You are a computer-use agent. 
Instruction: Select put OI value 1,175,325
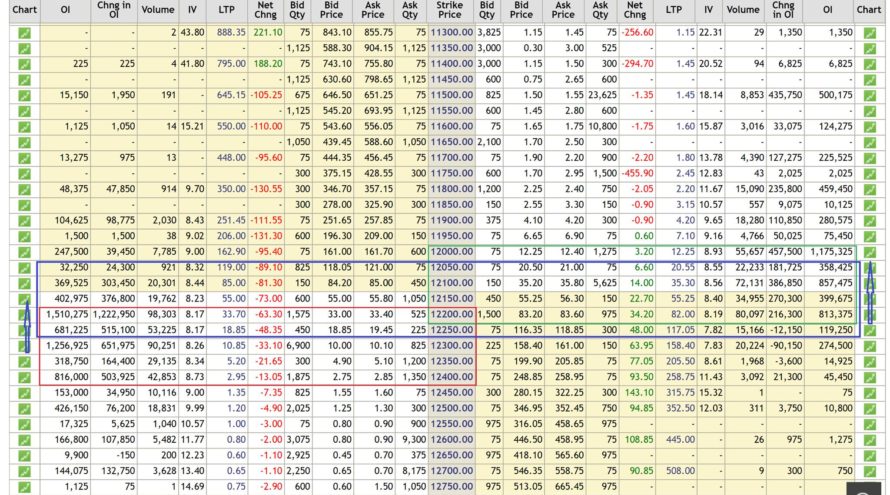[830, 251]
